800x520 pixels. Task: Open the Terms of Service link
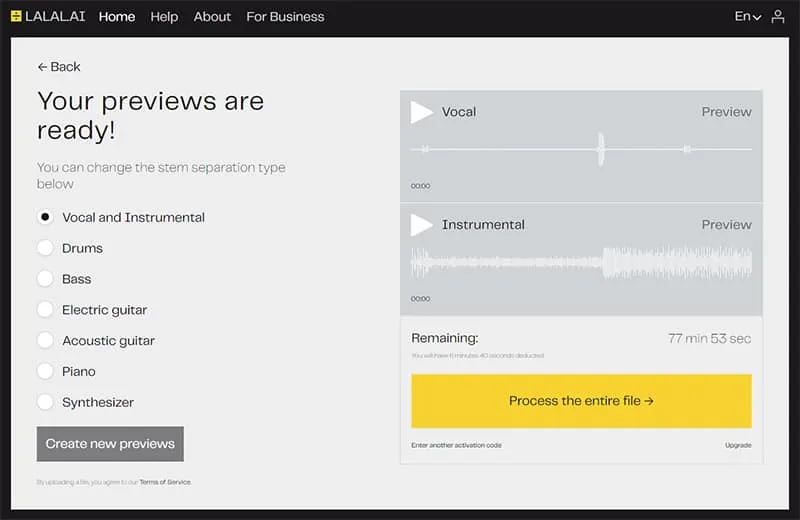coord(165,482)
